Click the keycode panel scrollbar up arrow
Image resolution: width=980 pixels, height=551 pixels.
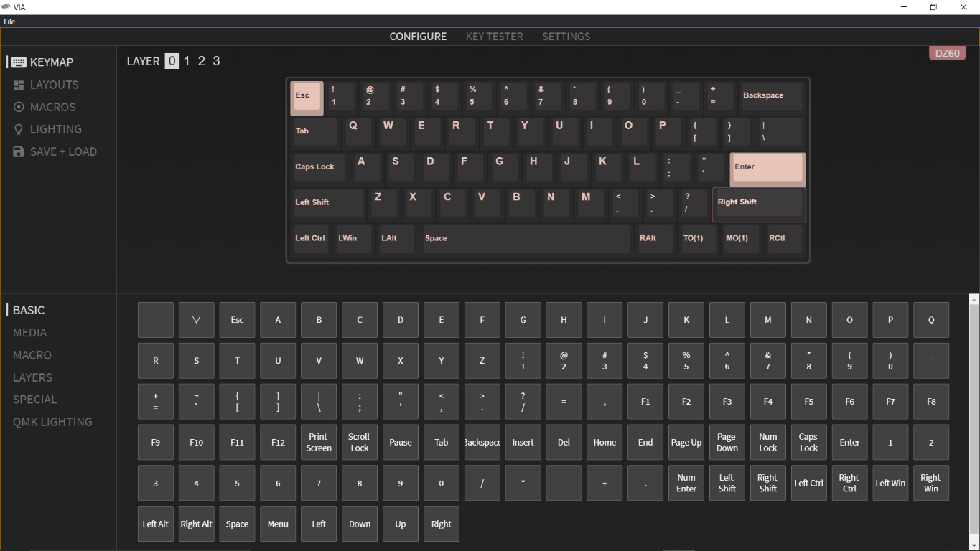tap(974, 299)
